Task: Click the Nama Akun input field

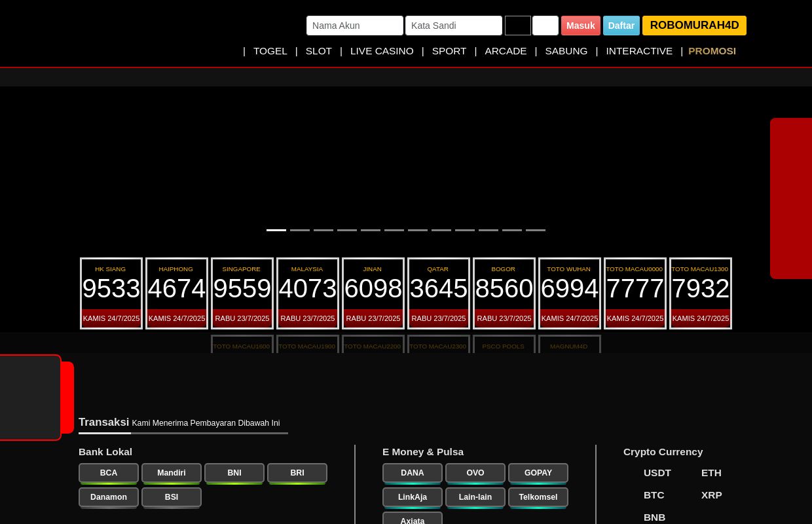Action: tap(355, 26)
